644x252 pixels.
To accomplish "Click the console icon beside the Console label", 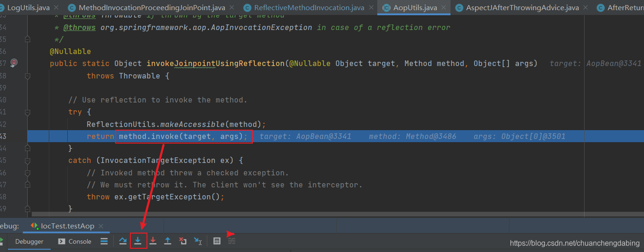I will [61, 241].
